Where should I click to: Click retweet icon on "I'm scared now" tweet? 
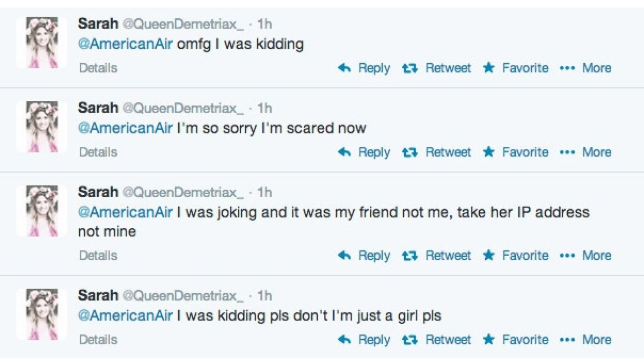click(x=410, y=152)
